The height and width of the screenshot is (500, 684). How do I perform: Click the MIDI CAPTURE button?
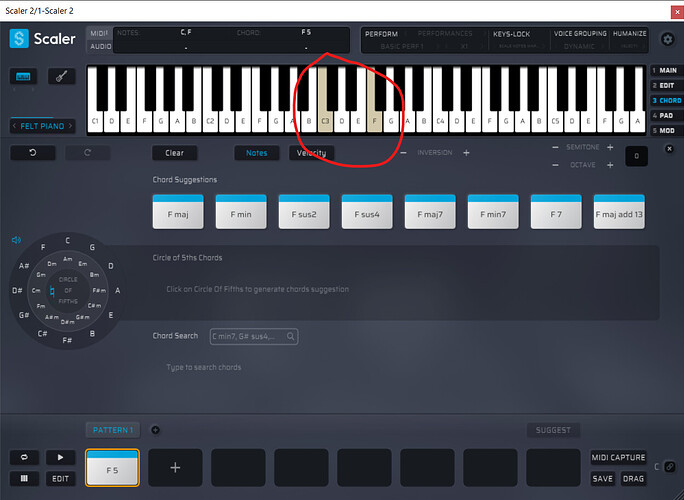[x=618, y=457]
